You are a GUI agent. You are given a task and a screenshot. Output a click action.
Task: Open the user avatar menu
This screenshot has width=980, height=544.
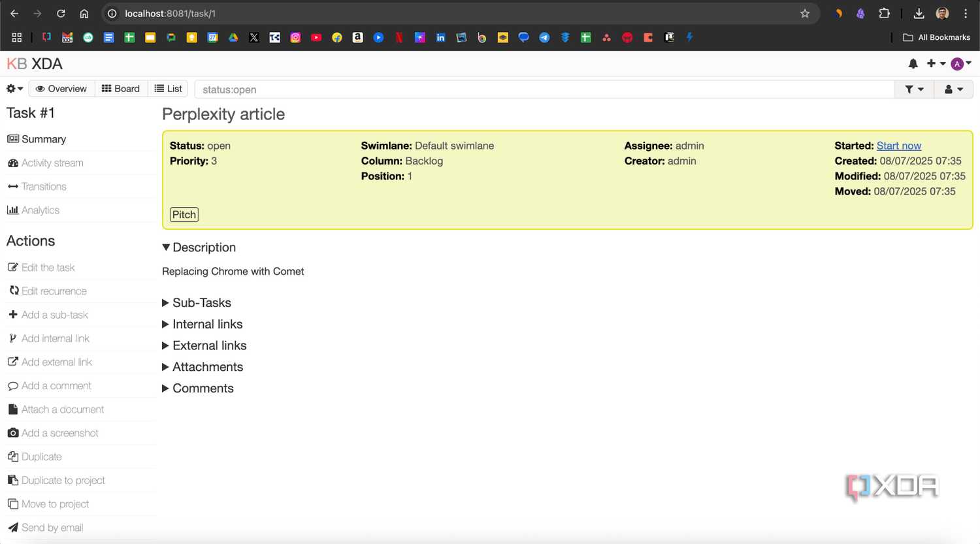pos(961,63)
